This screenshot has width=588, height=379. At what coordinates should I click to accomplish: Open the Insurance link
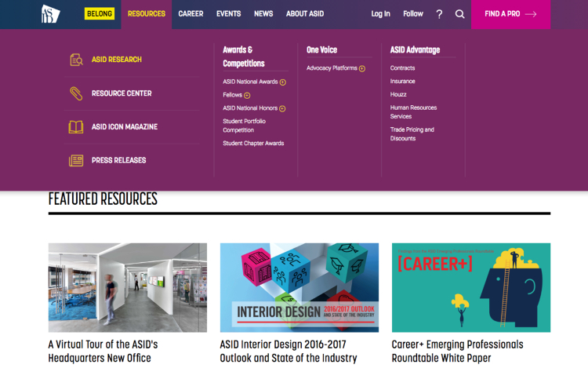coord(402,81)
